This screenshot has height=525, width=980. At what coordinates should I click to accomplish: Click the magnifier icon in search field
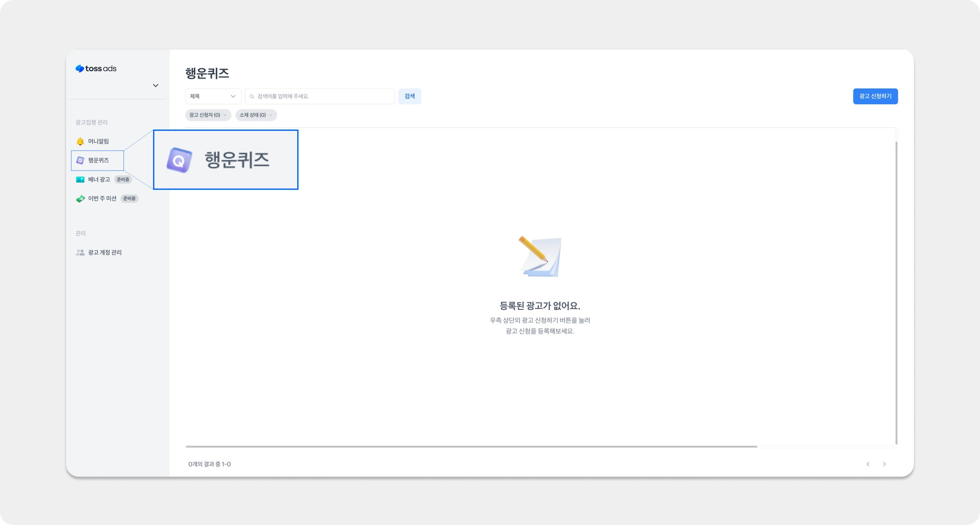(x=252, y=97)
